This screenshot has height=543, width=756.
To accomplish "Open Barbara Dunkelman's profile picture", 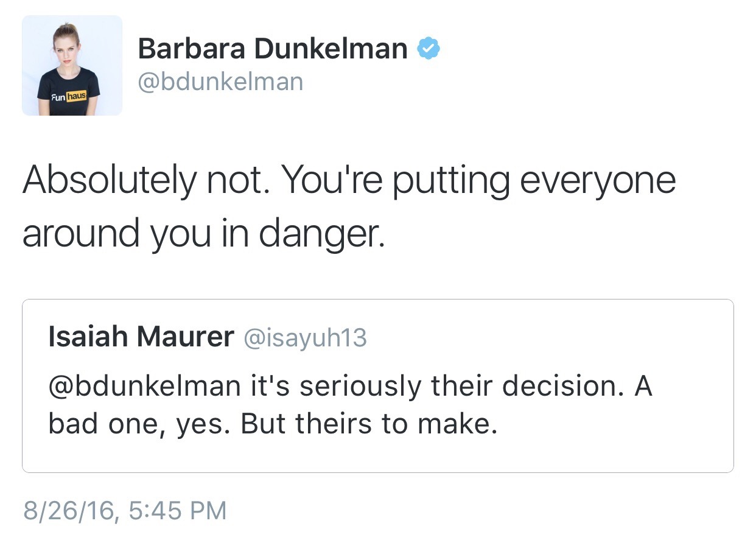I will (72, 66).
